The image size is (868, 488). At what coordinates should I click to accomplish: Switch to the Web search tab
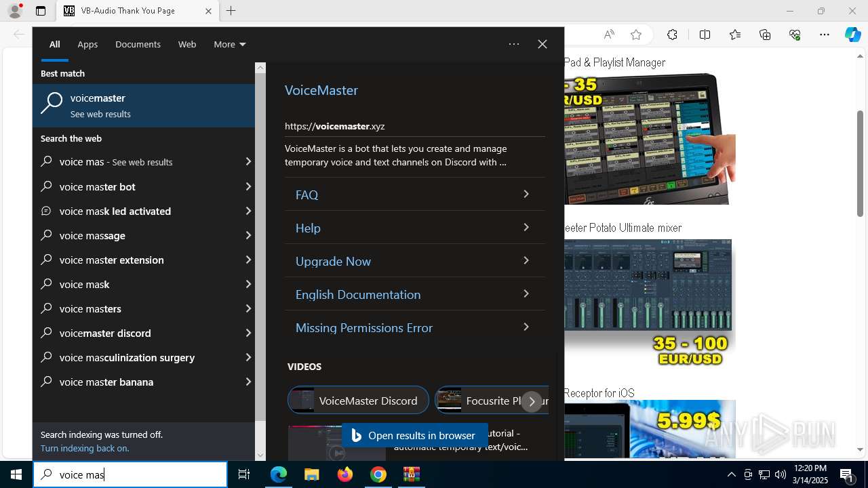point(187,44)
